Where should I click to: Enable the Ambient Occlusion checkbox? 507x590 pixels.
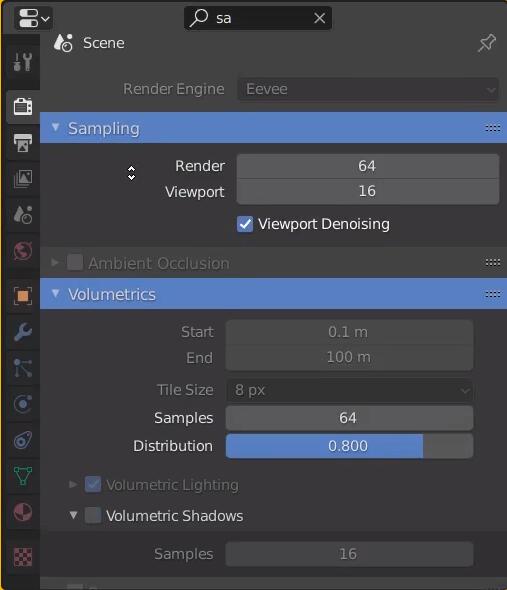75,262
